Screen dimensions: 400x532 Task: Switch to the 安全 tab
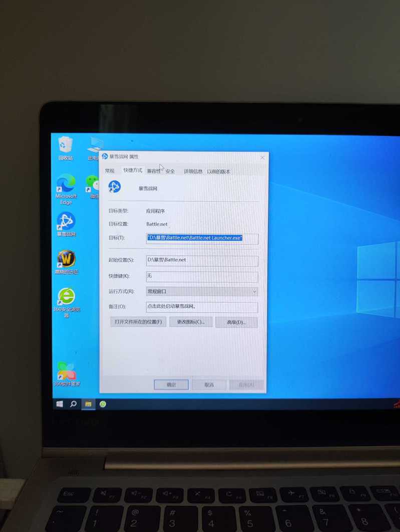pos(170,171)
